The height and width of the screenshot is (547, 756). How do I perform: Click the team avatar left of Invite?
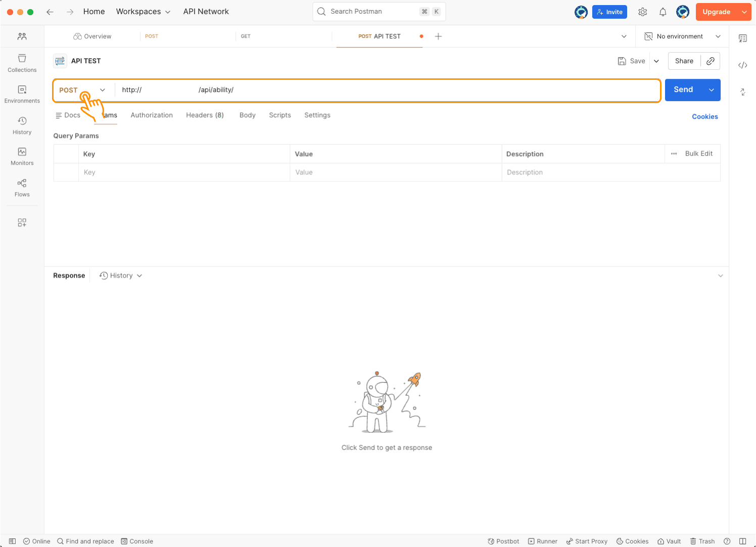[x=581, y=12]
